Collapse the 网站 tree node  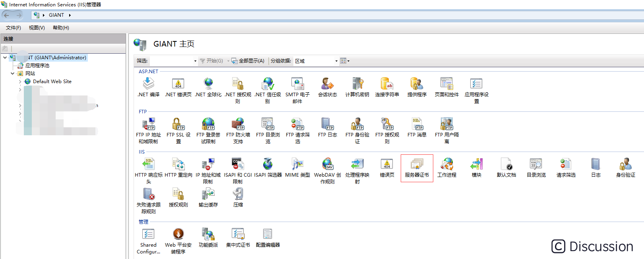coord(12,73)
